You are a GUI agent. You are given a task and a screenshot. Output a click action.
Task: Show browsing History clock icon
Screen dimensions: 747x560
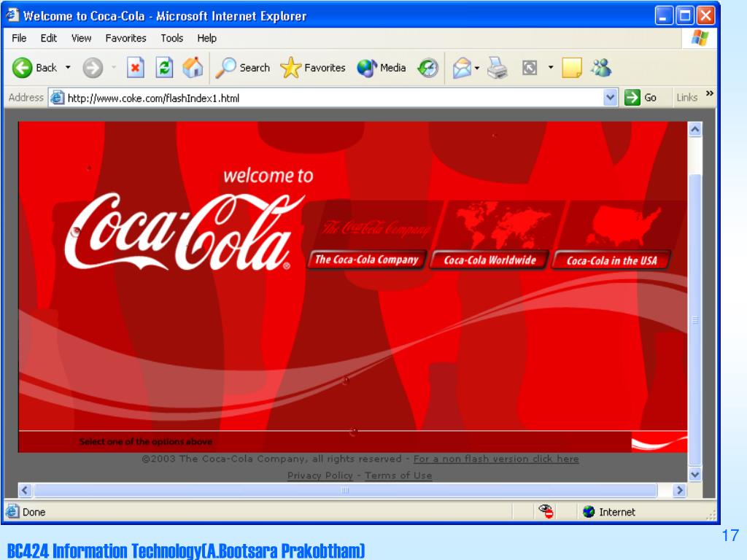[427, 68]
